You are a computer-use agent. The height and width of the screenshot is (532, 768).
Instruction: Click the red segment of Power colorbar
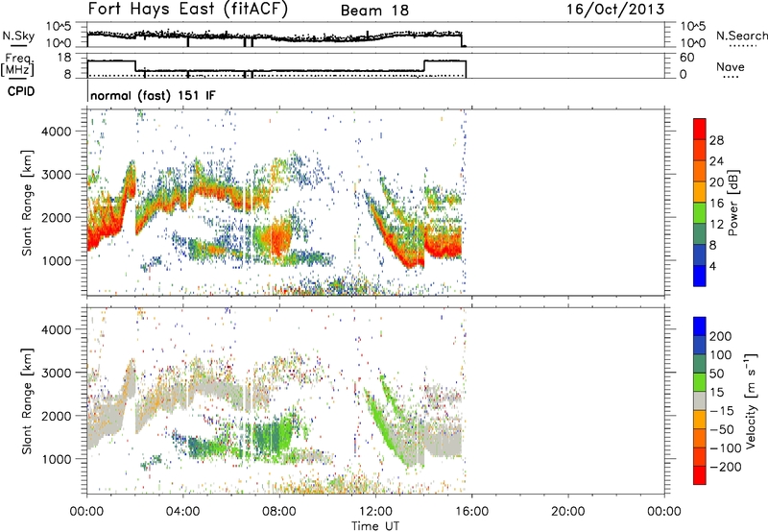pos(700,129)
